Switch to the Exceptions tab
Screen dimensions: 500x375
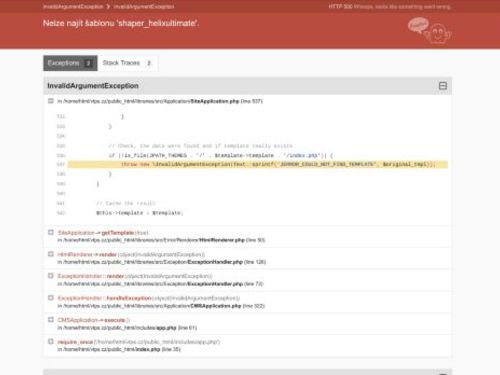coord(70,63)
